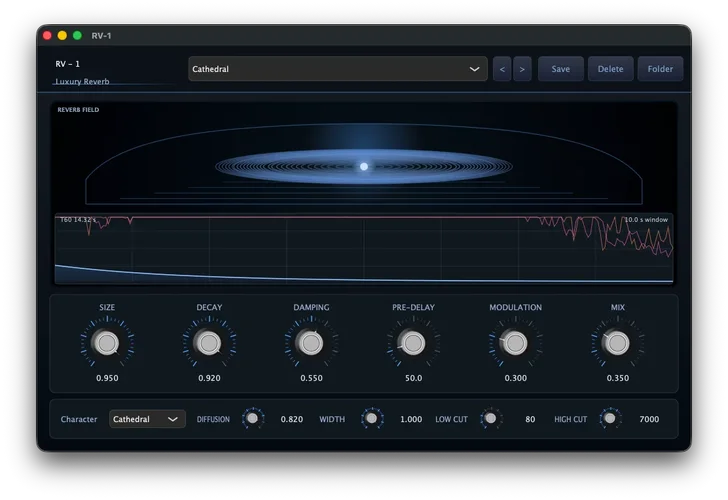728x500 pixels.
Task: Click the small LOW CUT knob
Action: [x=491, y=418]
